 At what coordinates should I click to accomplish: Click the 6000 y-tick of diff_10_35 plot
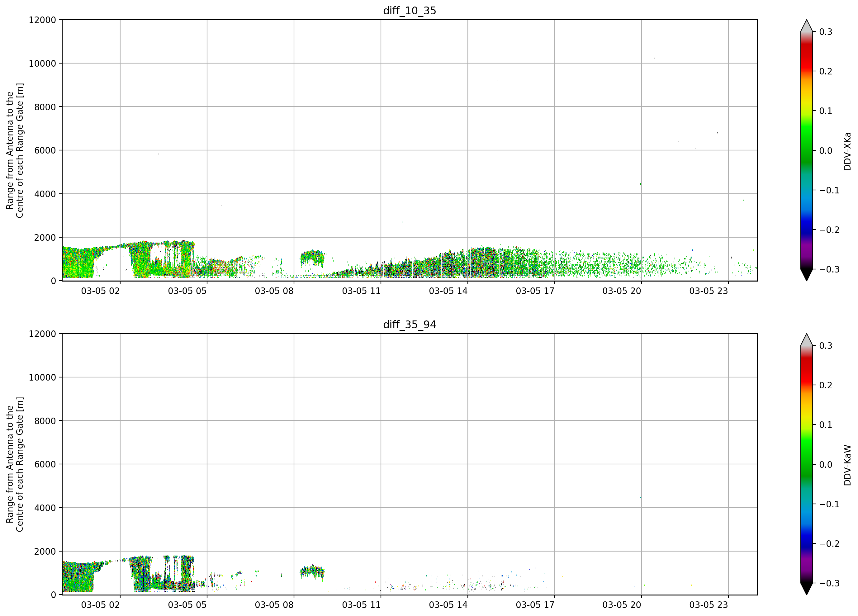[x=45, y=151]
